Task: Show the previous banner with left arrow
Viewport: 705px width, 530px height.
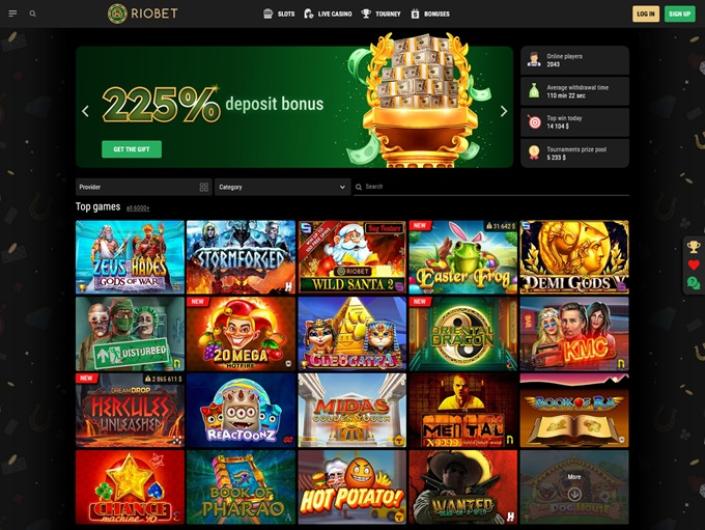Action: point(85,111)
